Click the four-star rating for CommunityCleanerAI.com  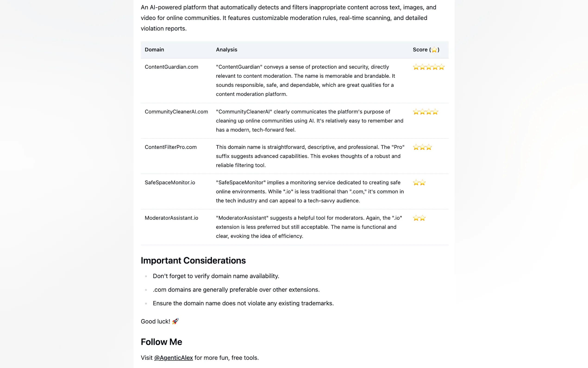click(425, 112)
